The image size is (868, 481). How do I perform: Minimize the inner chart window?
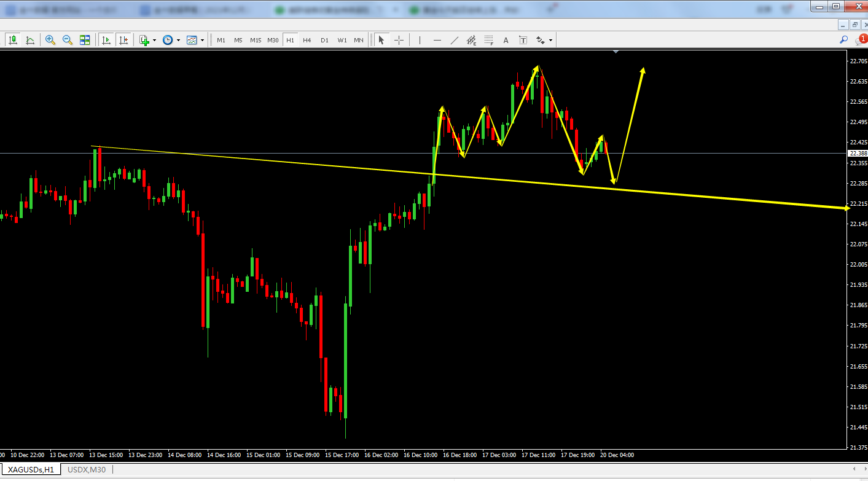pos(843,25)
